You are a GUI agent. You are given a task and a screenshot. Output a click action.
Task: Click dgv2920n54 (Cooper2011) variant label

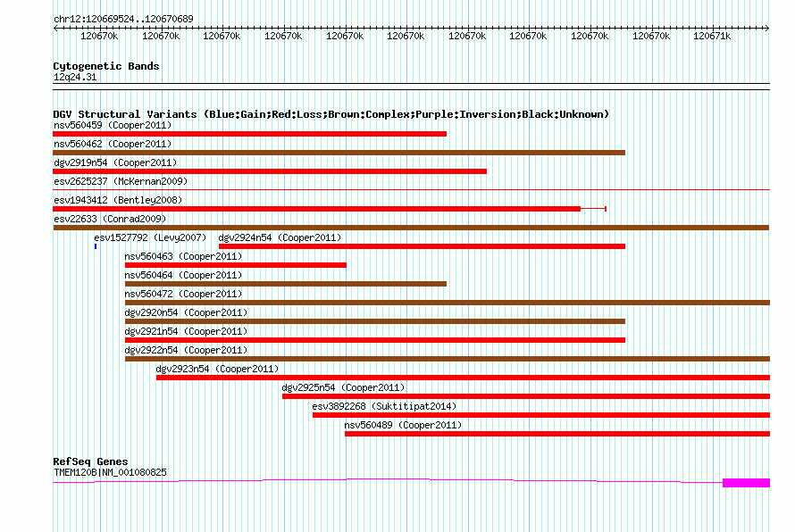(186, 312)
